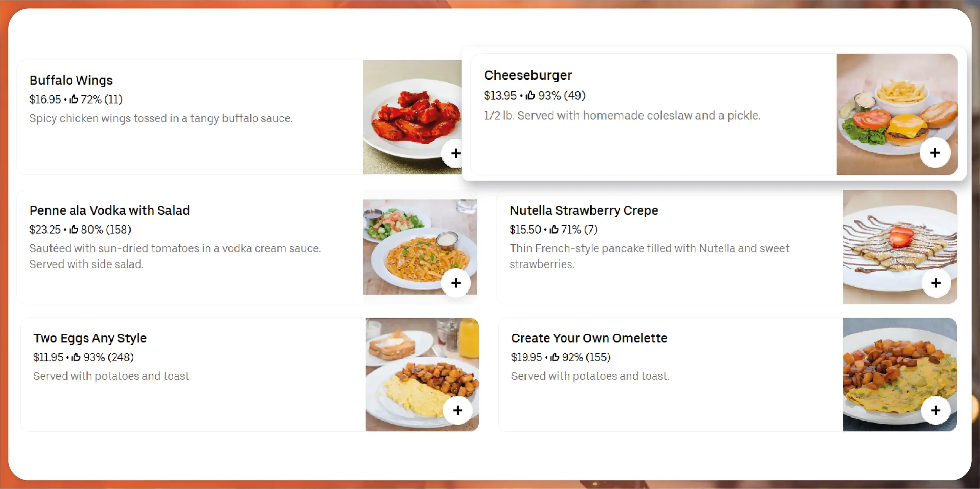The image size is (980, 489).
Task: Open Create Your Own Omelette title
Action: 589,338
